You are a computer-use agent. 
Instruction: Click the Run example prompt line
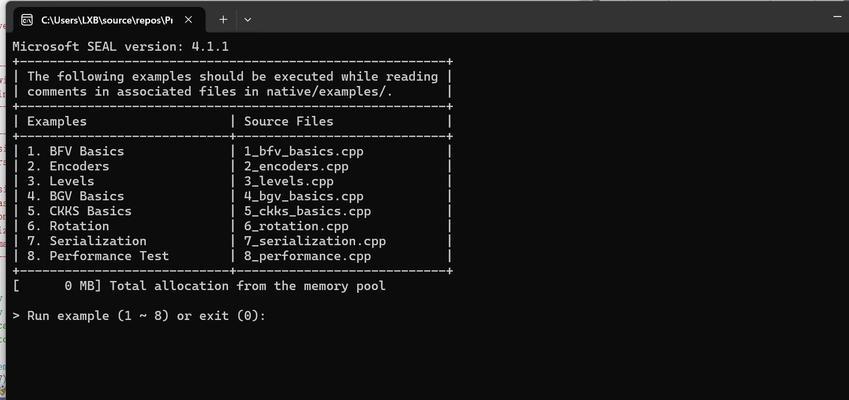tap(139, 316)
